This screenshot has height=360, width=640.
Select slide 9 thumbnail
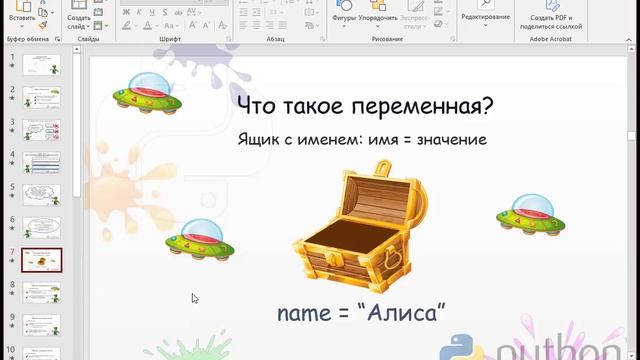pos(42,325)
